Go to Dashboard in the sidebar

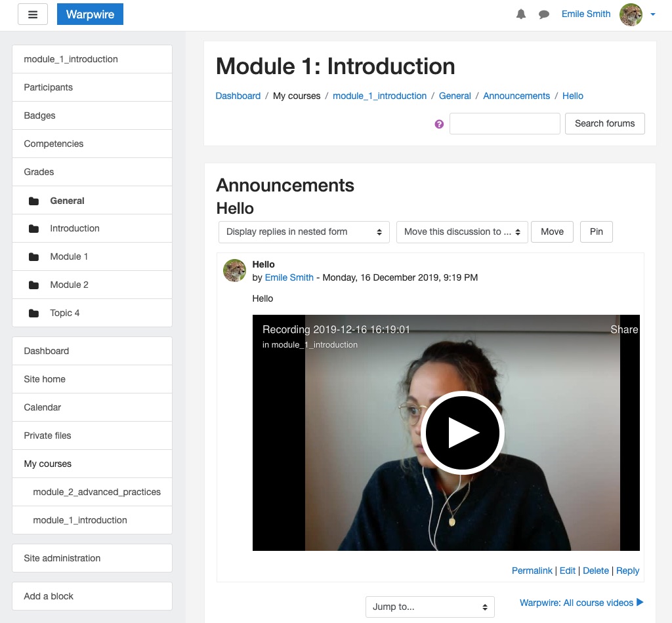pos(92,351)
